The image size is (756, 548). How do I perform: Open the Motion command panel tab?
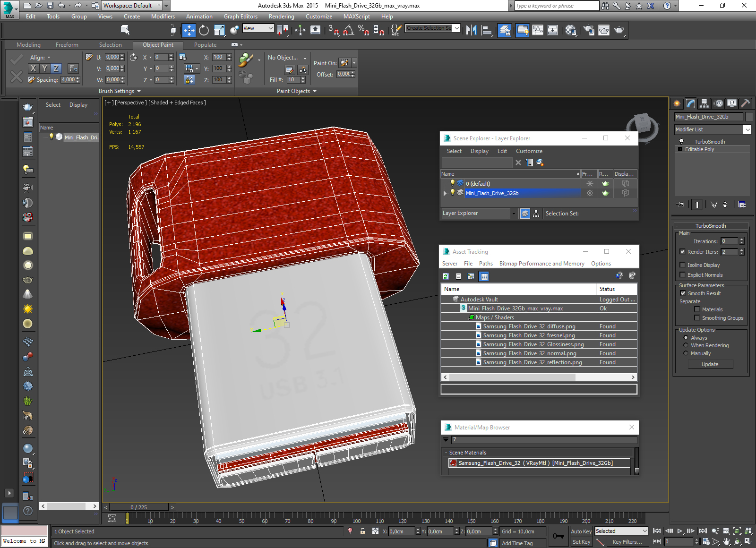pyautogui.click(x=718, y=103)
